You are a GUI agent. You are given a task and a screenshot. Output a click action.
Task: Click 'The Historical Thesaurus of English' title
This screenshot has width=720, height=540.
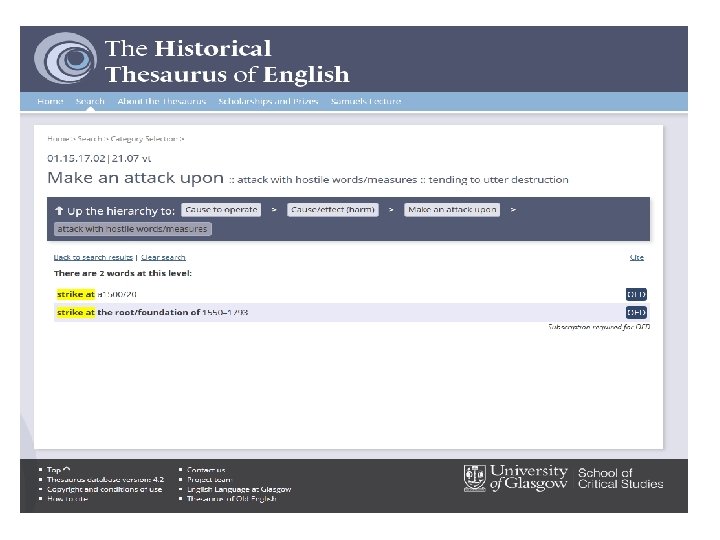(227, 61)
